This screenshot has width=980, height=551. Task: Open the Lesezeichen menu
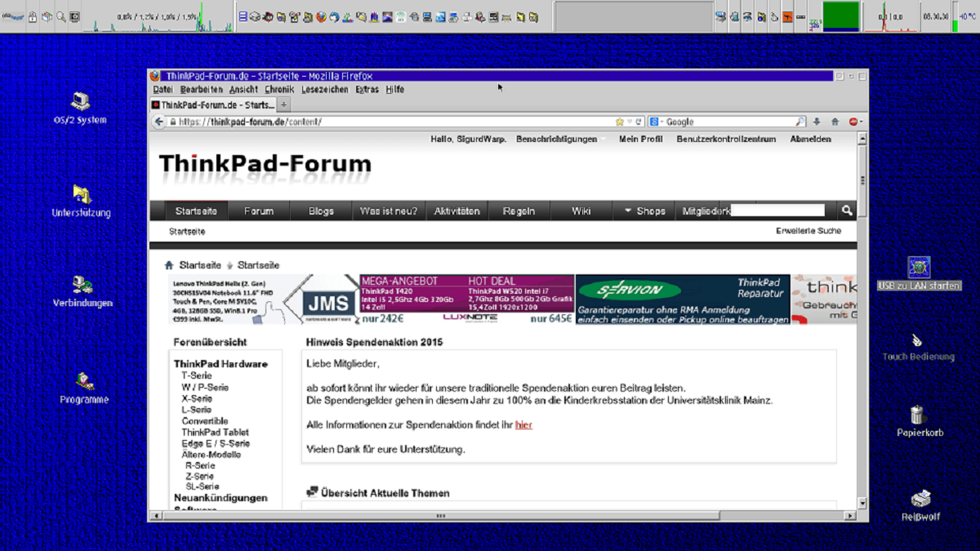click(x=324, y=90)
